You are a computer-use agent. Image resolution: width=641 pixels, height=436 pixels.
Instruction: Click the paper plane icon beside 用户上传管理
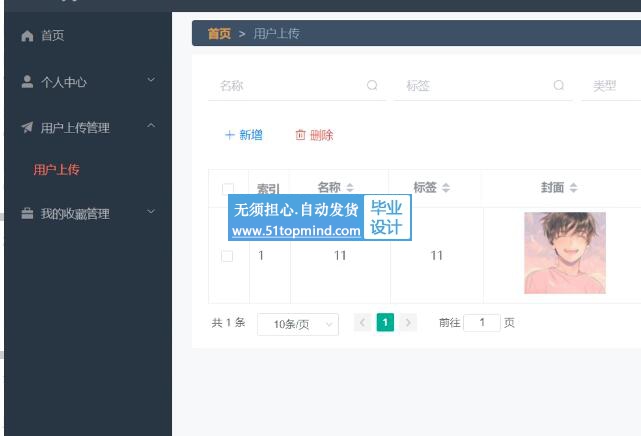27,127
